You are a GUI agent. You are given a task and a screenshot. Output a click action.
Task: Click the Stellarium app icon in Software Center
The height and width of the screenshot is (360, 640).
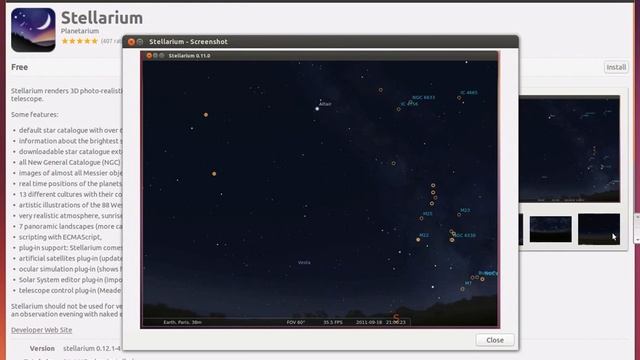click(x=33, y=30)
